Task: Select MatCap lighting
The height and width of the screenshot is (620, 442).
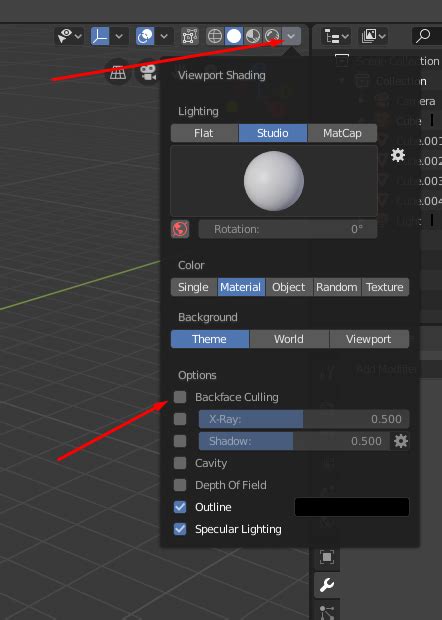Action: [x=342, y=133]
